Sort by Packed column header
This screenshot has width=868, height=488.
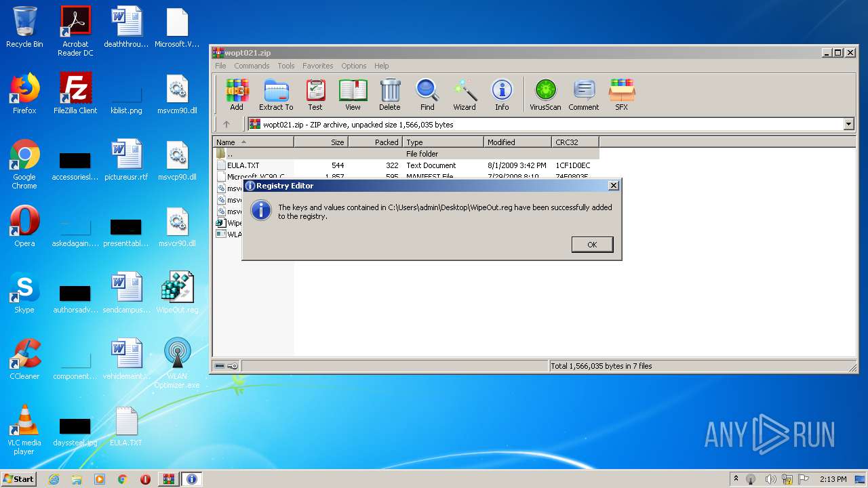pyautogui.click(x=376, y=142)
